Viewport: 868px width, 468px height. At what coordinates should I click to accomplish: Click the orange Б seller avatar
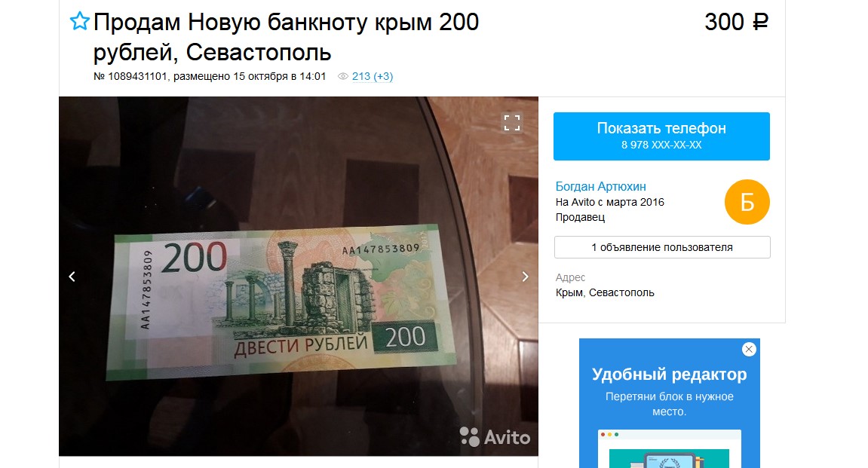(x=747, y=203)
